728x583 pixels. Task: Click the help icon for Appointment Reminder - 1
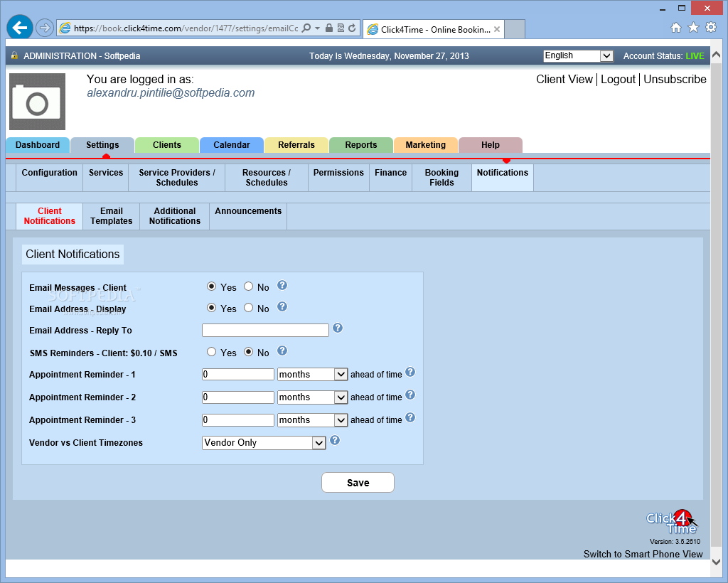tap(410, 373)
